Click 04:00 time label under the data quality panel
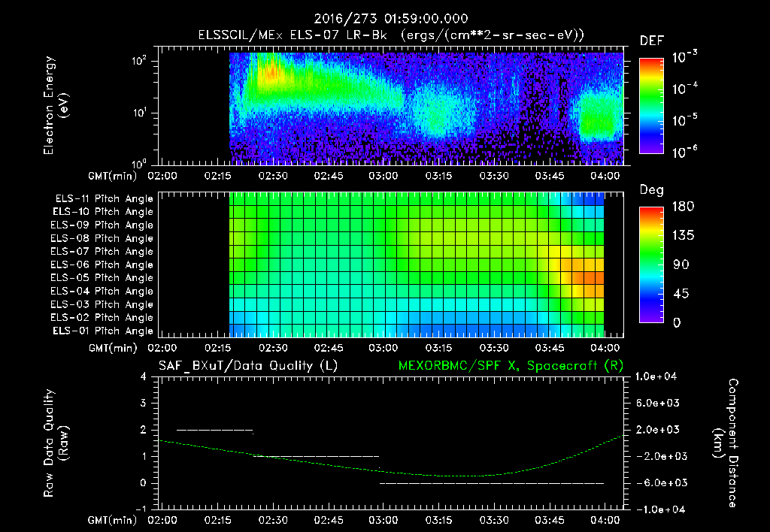This screenshot has height=532, width=770. [x=605, y=520]
